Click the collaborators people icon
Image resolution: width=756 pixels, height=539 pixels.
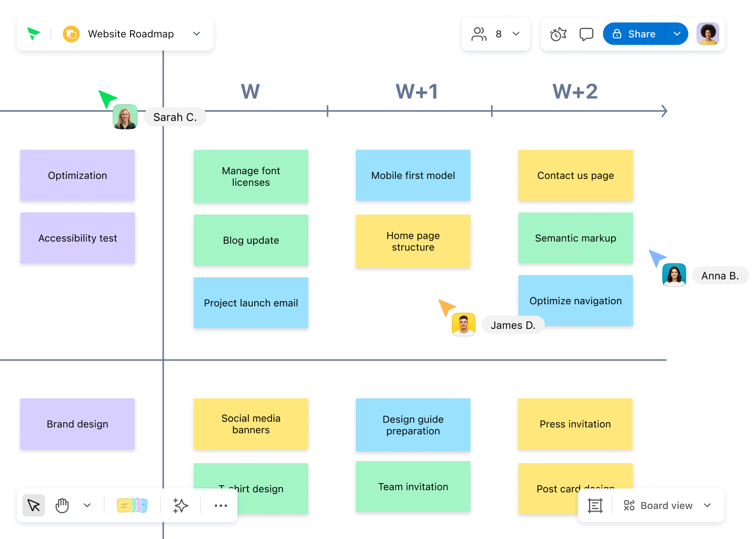pyautogui.click(x=479, y=34)
